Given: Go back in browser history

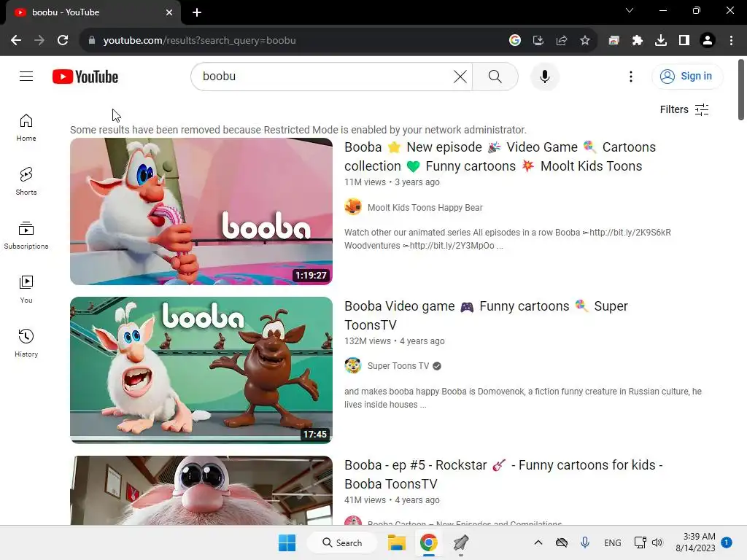Looking at the screenshot, I should [x=16, y=41].
